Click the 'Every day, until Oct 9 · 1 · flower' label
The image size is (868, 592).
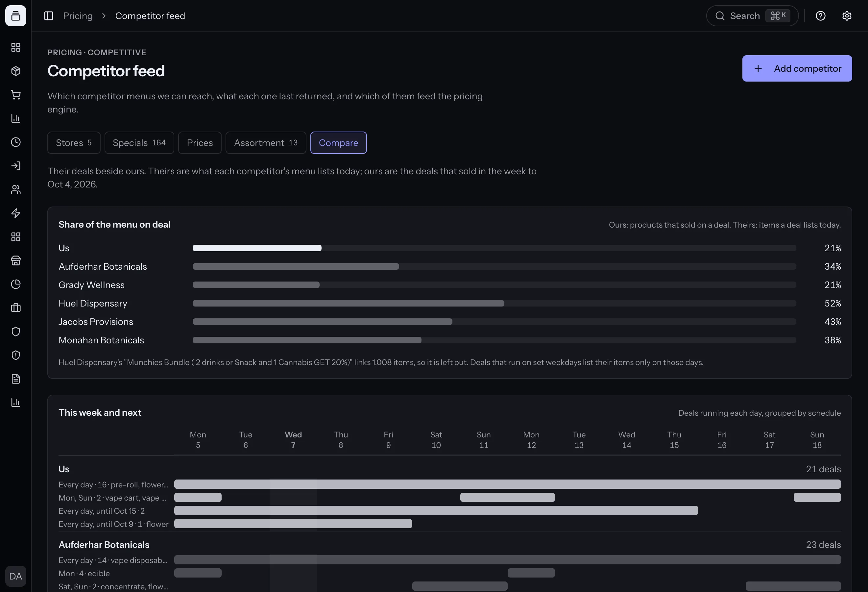pos(113,524)
